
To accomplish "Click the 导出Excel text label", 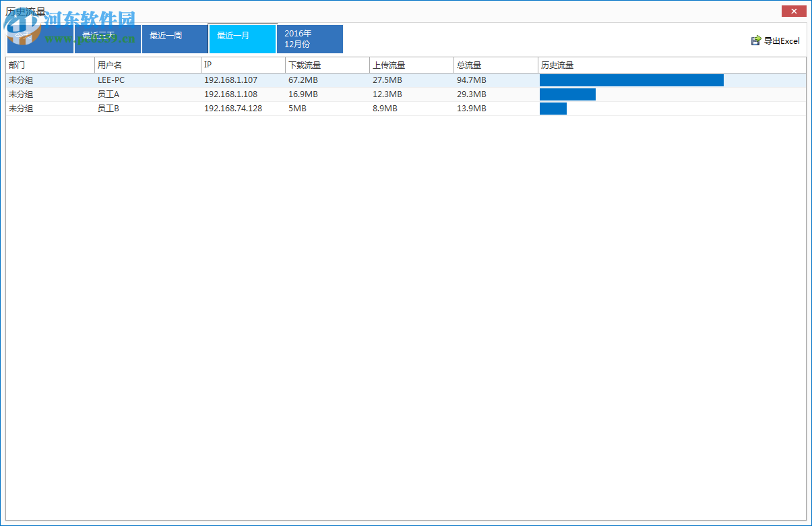I will coord(782,41).
